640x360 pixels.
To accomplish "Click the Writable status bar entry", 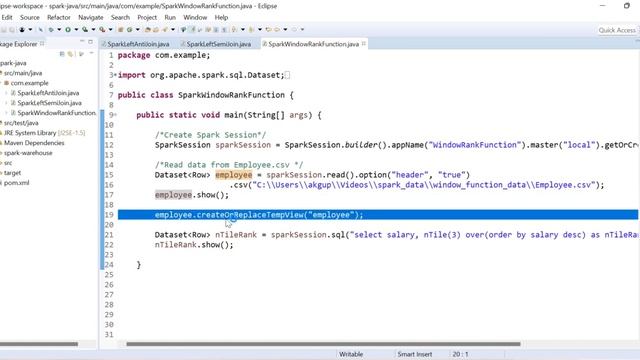I will click(x=351, y=354).
